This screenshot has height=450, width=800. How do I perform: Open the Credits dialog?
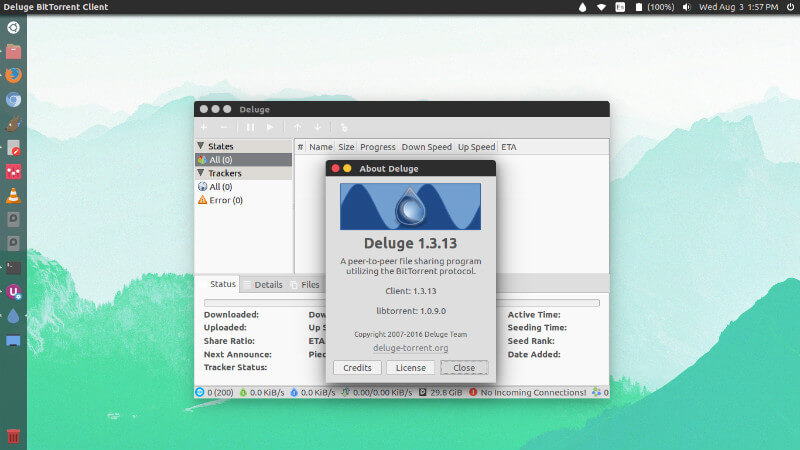(357, 368)
